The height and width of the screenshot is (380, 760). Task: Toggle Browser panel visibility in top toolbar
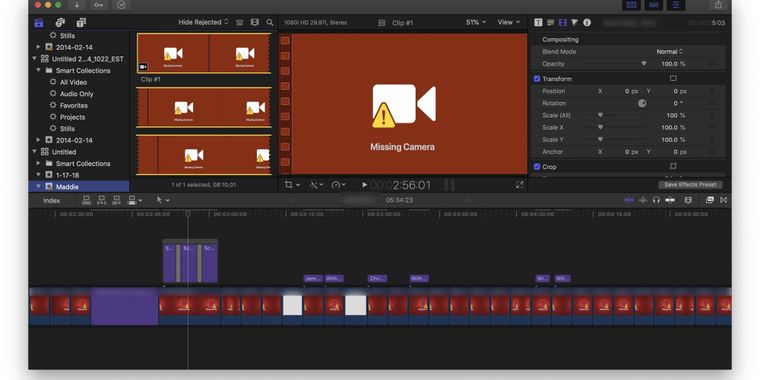click(632, 5)
